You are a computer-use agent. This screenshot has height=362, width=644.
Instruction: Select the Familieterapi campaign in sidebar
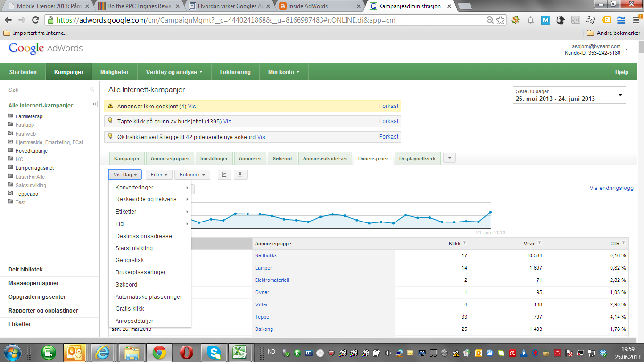(29, 116)
